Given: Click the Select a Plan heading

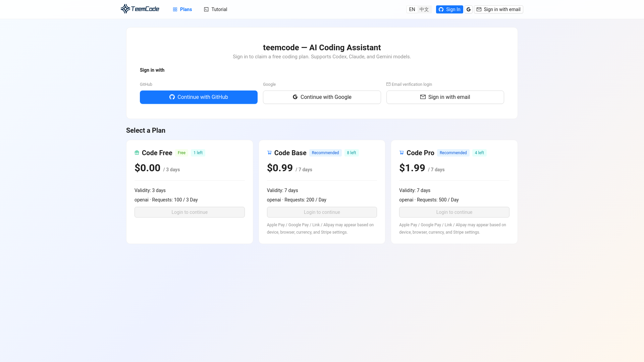Looking at the screenshot, I should point(146,130).
